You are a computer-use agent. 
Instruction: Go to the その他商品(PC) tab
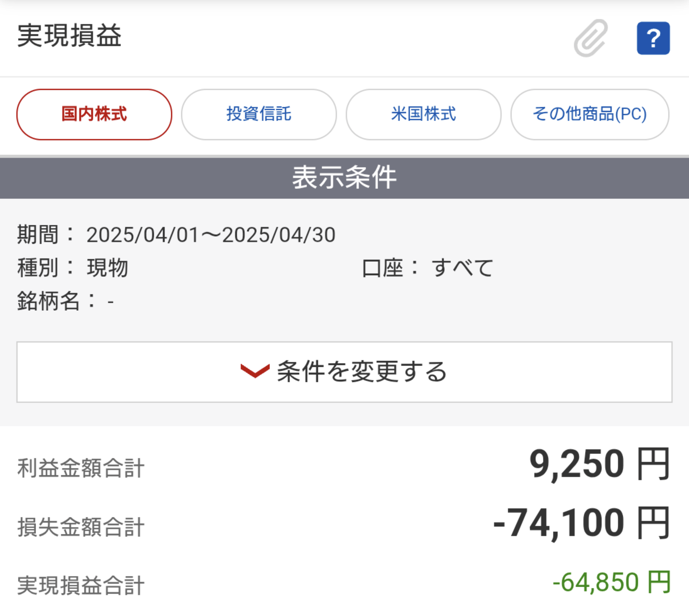590,114
